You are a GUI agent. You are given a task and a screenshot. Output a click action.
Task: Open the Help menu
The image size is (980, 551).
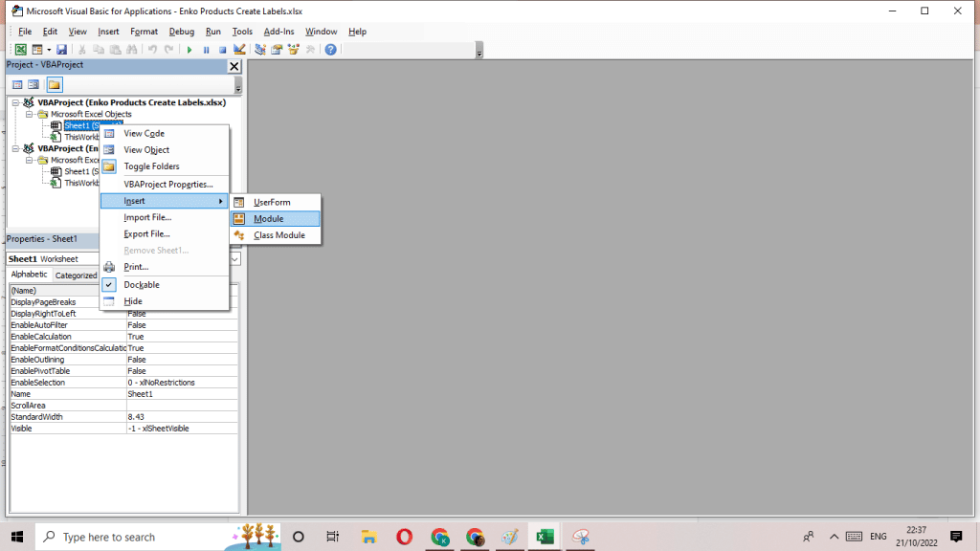358,32
